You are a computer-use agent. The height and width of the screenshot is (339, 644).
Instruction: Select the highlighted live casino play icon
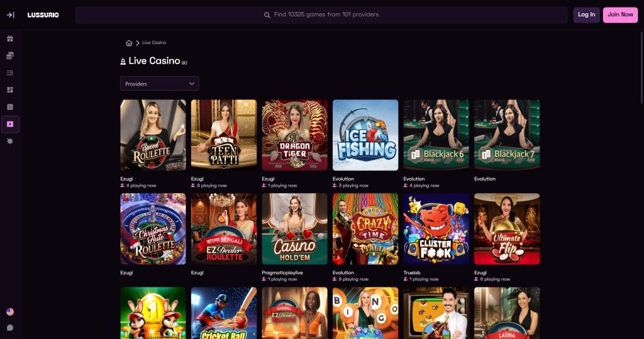[x=10, y=124]
